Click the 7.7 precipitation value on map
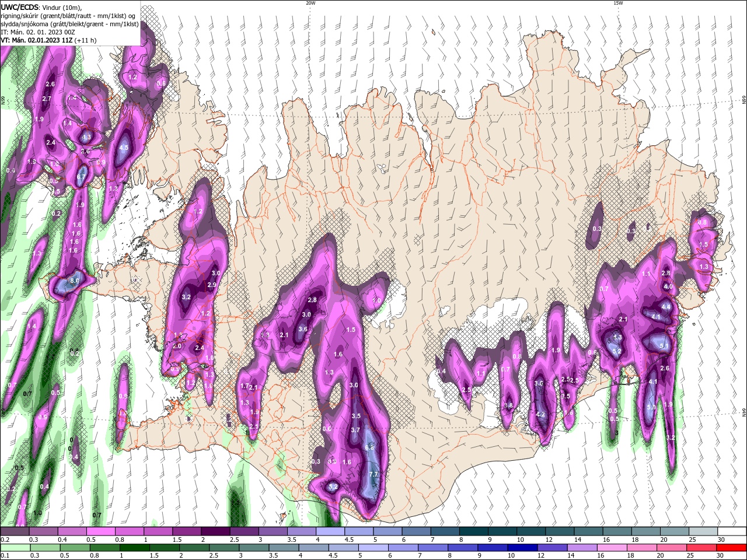The width and height of the screenshot is (747, 560). (x=374, y=475)
